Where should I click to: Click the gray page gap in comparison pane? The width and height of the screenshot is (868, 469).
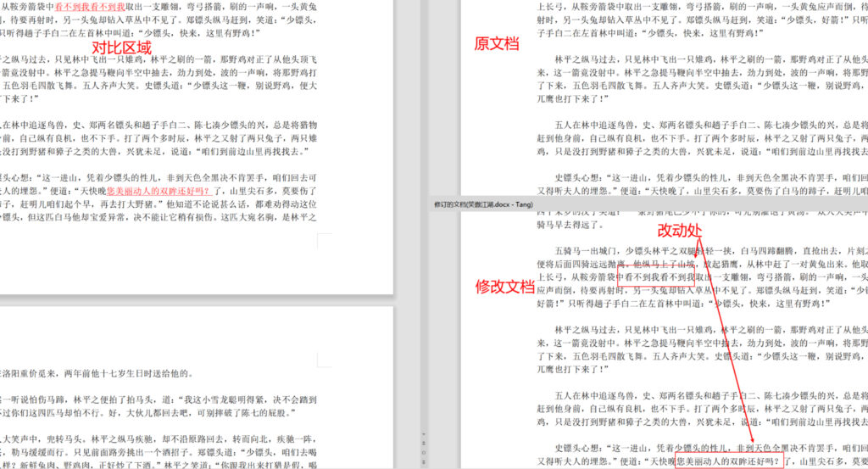[x=195, y=300]
